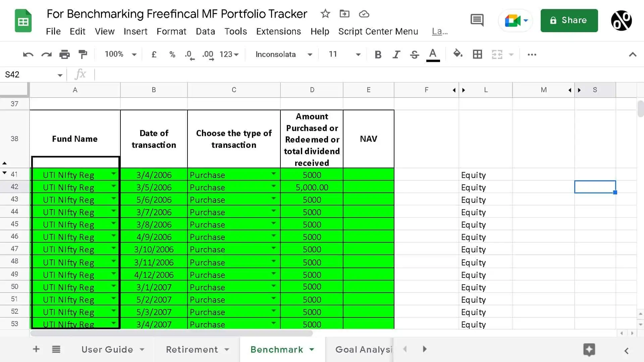Open fund dropdown in row 45
The width and height of the screenshot is (644, 362).
pos(113,223)
